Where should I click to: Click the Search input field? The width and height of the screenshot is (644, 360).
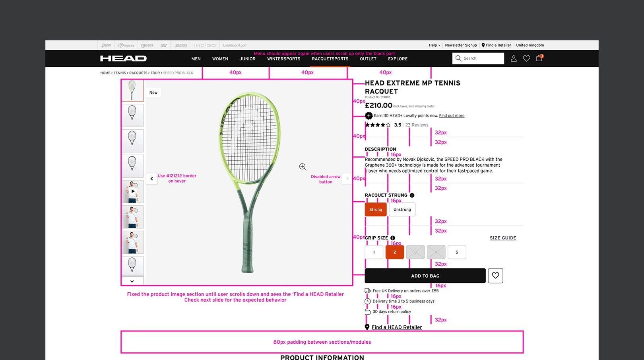(478, 58)
